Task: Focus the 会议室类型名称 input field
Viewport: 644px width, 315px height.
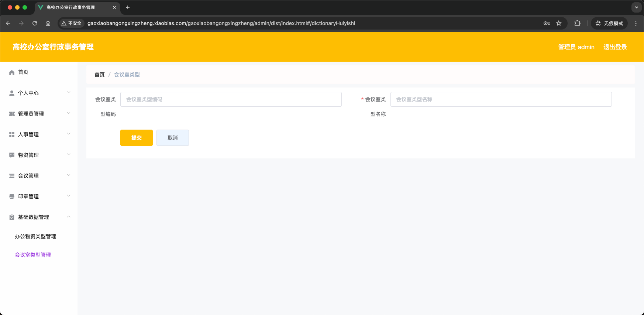Action: coord(501,99)
